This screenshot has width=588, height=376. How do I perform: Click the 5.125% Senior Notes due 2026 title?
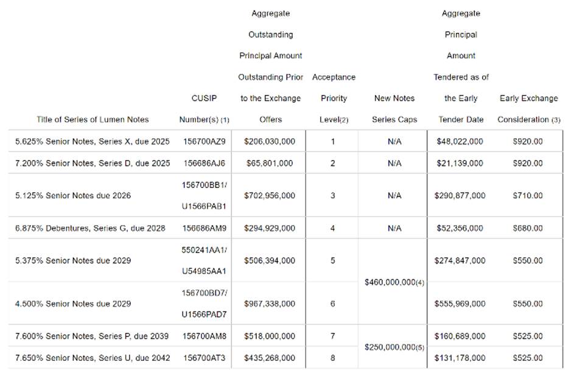pyautogui.click(x=73, y=196)
